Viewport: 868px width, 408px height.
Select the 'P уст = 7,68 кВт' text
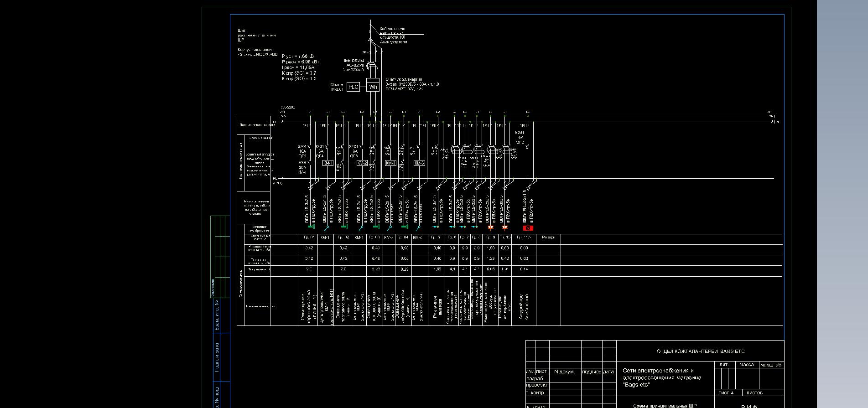point(298,56)
